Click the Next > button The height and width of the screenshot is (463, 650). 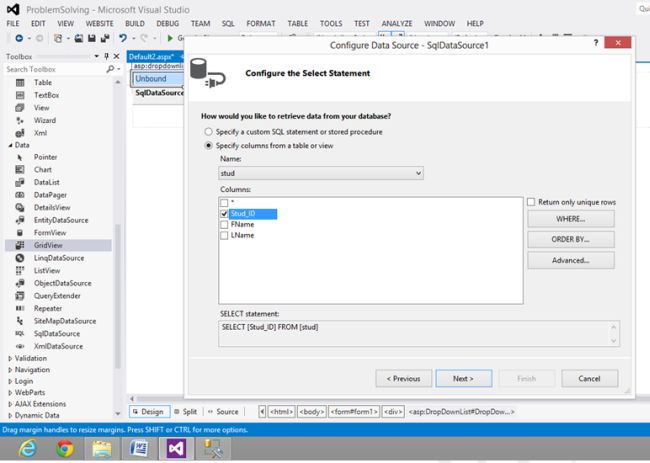point(463,378)
